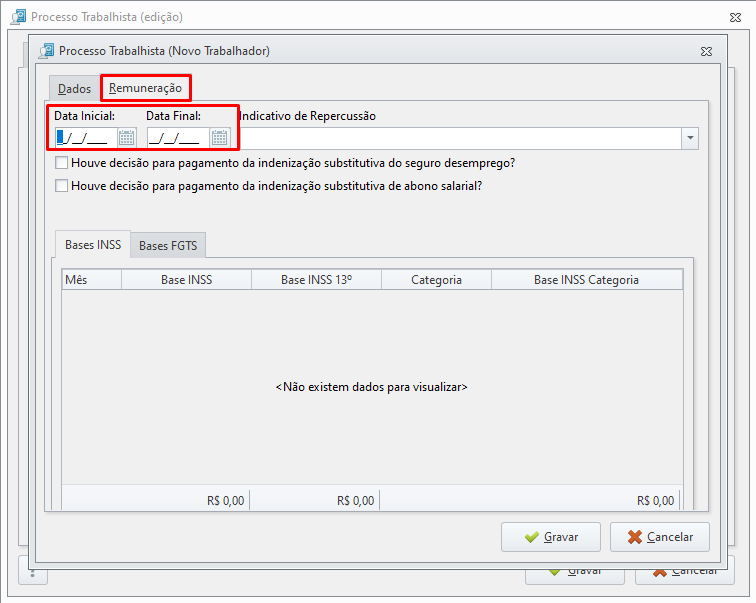Sort by the Base INSS Categoria column header
Viewport: 756px width, 603px height.
[587, 280]
